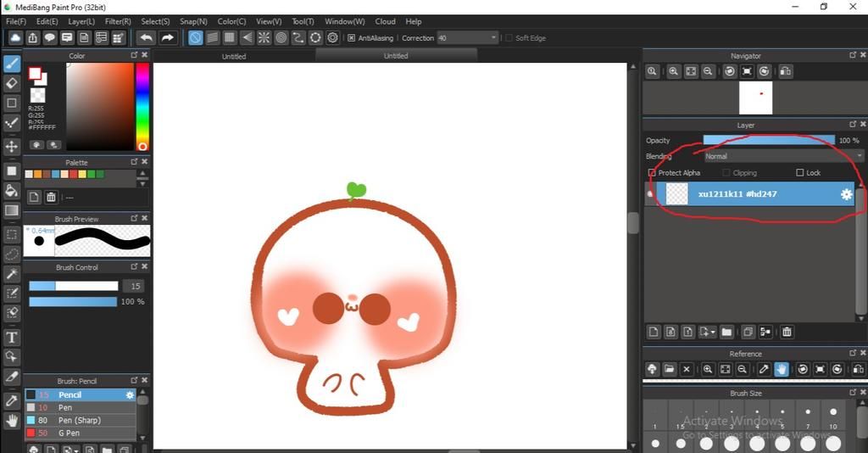868x453 pixels.
Task: Select the Eraser tool
Action: 12,83
